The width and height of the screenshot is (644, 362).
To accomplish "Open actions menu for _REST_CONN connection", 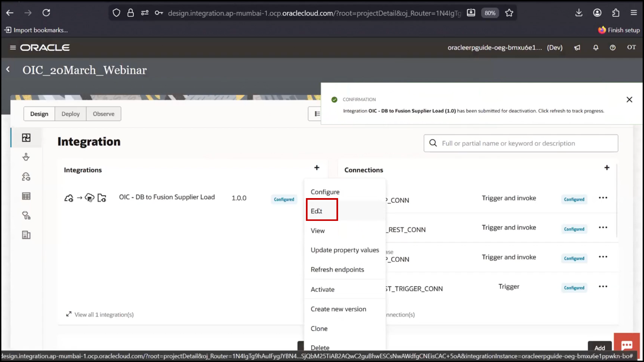I will [x=603, y=228].
